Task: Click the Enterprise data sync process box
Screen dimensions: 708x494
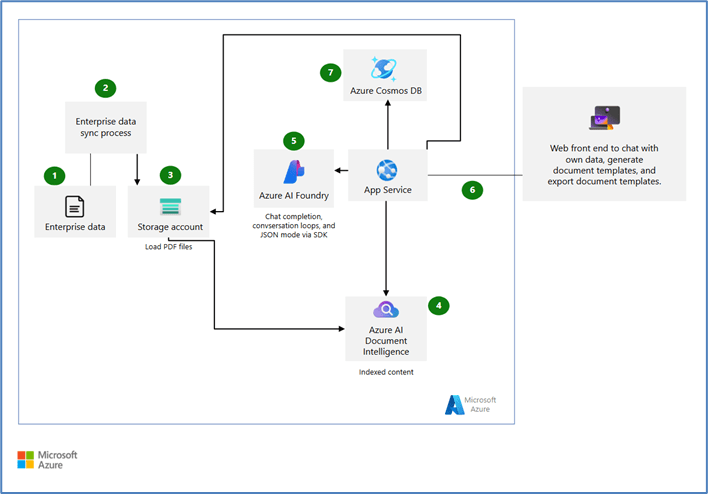Action: pos(105,125)
